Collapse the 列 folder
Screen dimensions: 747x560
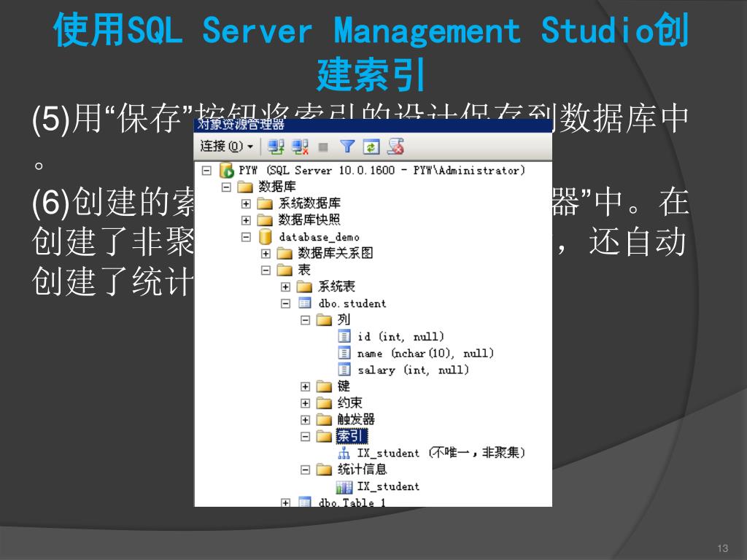pyautogui.click(x=306, y=320)
